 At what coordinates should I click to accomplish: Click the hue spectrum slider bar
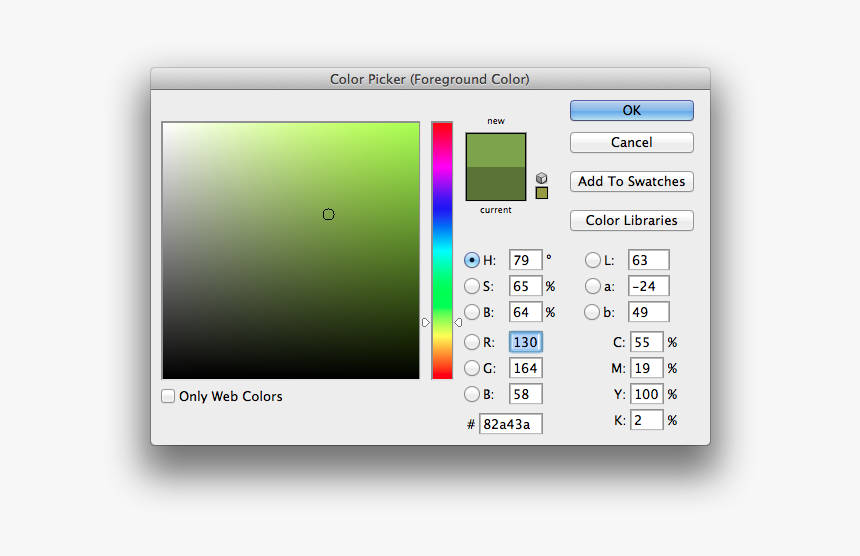coord(442,251)
